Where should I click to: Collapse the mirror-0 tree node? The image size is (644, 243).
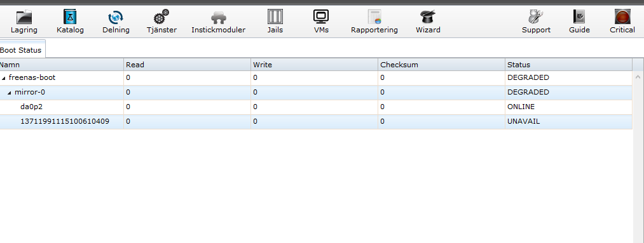[10, 93]
